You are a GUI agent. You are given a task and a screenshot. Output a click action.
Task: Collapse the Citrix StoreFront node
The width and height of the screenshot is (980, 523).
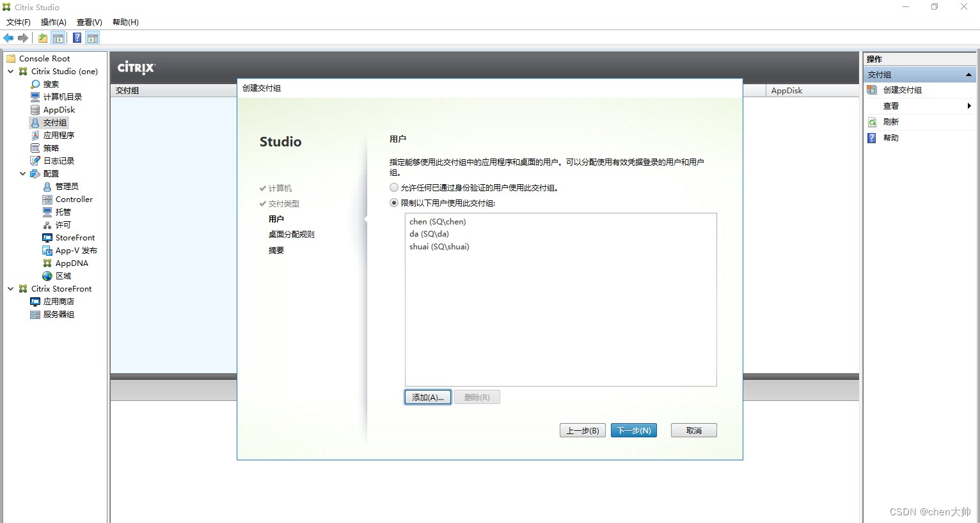[11, 289]
